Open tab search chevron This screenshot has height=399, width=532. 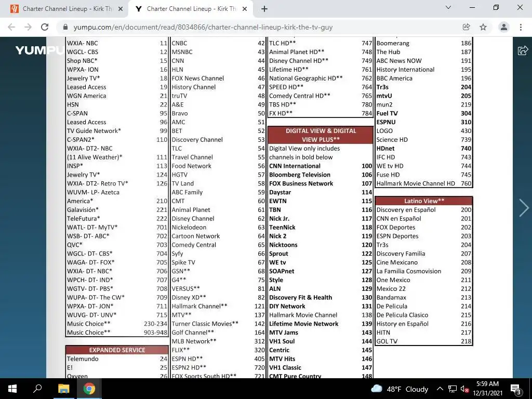448,7
